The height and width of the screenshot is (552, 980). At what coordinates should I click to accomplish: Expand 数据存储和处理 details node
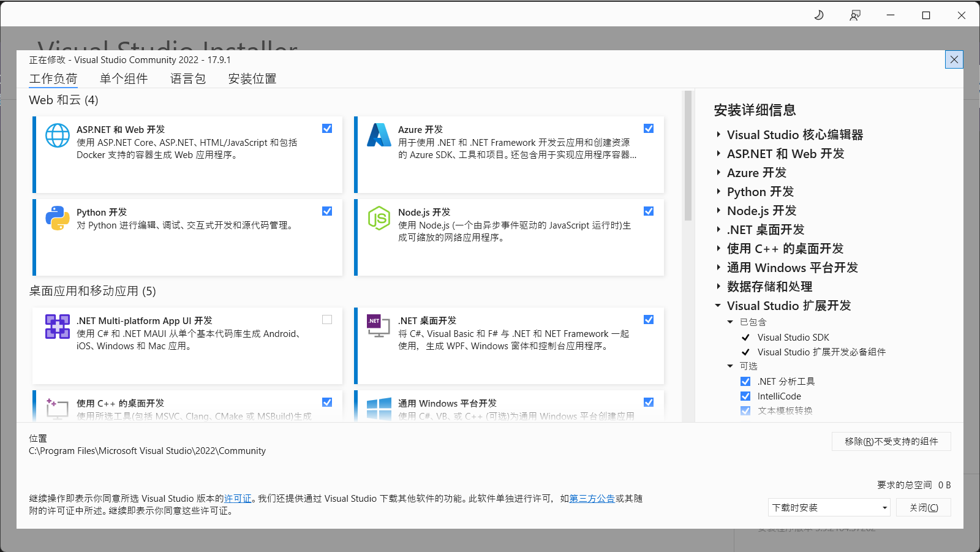pos(718,287)
